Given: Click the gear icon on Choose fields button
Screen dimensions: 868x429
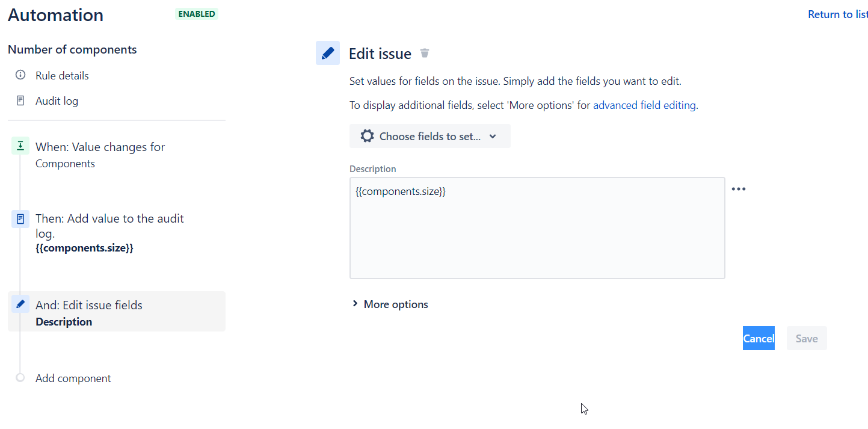Looking at the screenshot, I should [x=367, y=136].
